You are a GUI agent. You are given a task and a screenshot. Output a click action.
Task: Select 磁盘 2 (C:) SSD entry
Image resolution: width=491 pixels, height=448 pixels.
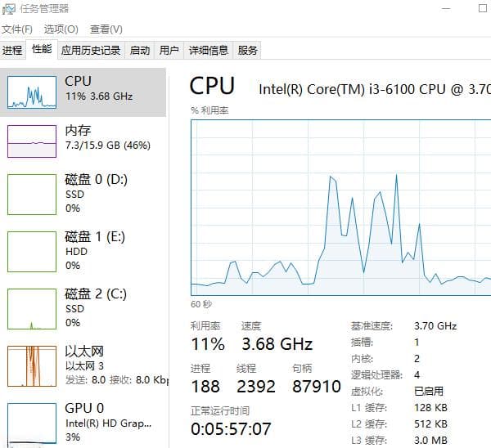coord(83,309)
